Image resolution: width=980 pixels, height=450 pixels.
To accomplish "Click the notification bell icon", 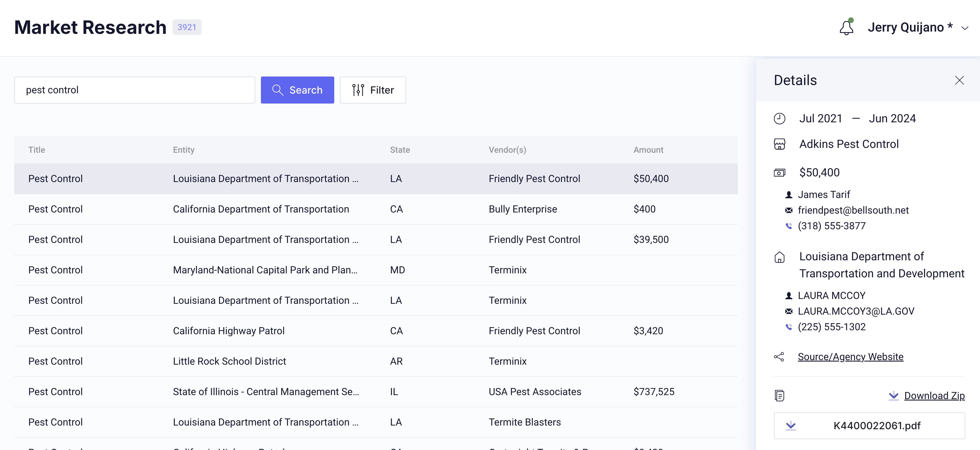I will point(846,27).
